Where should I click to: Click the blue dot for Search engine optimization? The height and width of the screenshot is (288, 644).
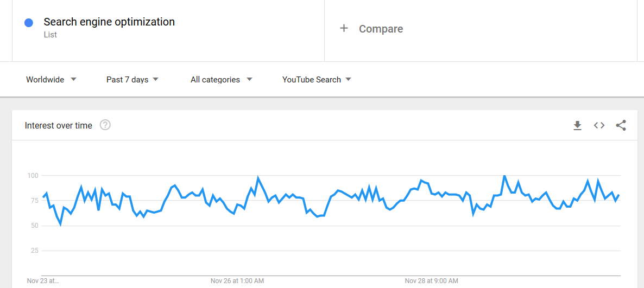click(29, 23)
